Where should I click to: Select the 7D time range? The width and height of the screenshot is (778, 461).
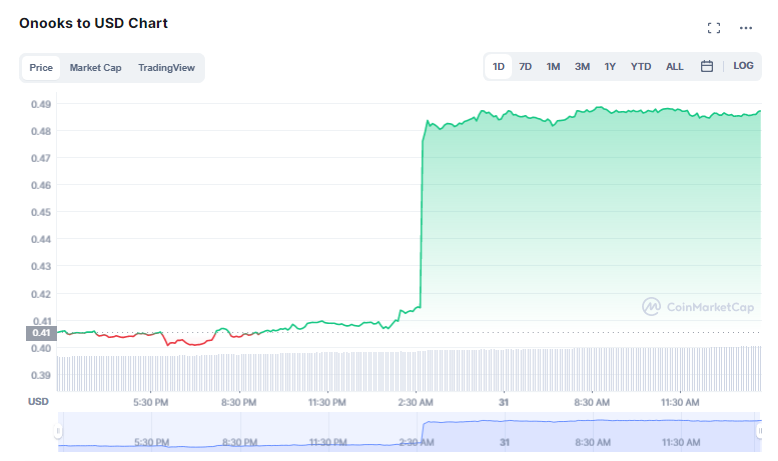point(525,66)
